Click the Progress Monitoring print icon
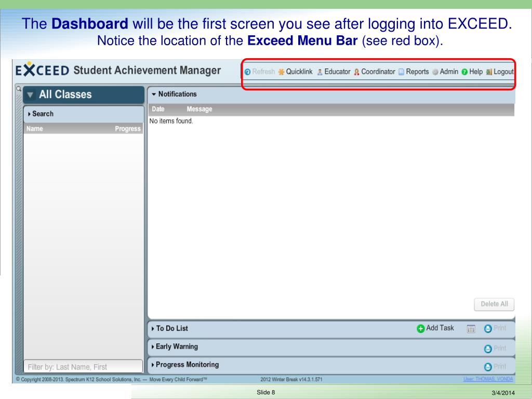532x399 pixels. [x=488, y=367]
